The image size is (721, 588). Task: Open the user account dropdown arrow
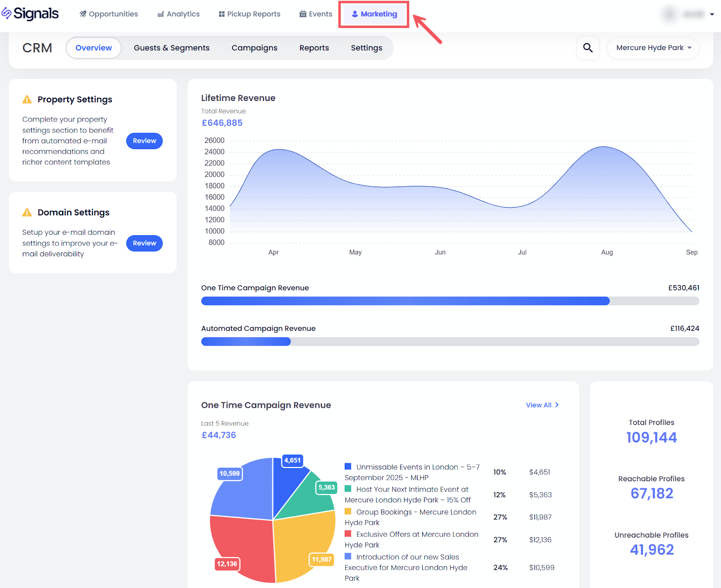(712, 14)
